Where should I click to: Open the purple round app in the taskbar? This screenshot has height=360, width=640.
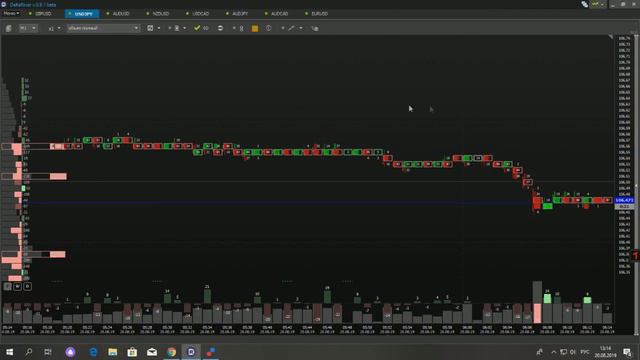tap(70, 352)
